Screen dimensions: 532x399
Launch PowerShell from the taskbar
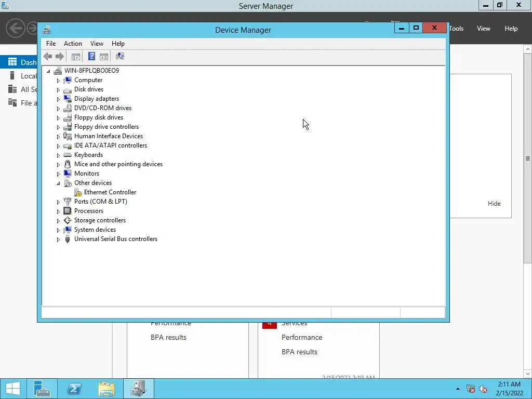[x=74, y=389]
